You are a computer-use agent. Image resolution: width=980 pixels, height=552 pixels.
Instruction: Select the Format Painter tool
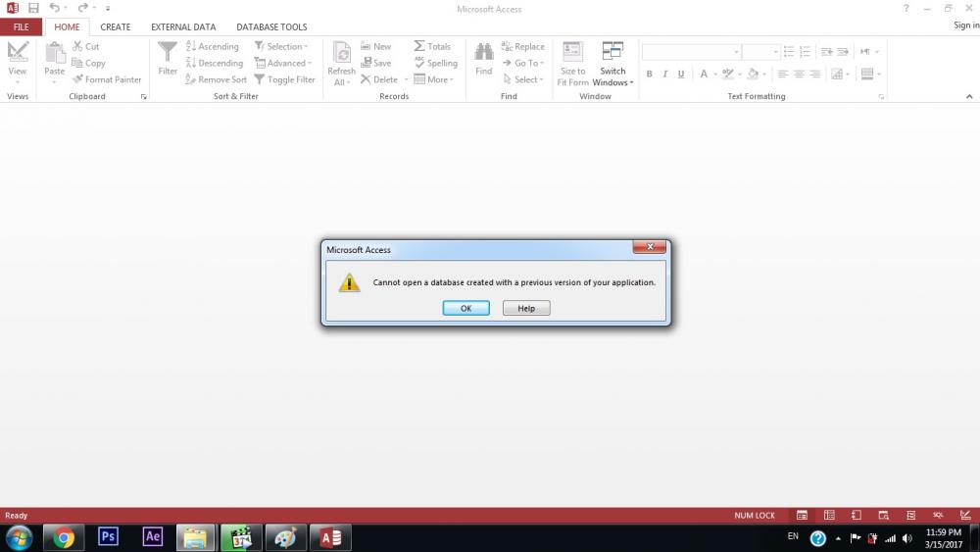(107, 79)
